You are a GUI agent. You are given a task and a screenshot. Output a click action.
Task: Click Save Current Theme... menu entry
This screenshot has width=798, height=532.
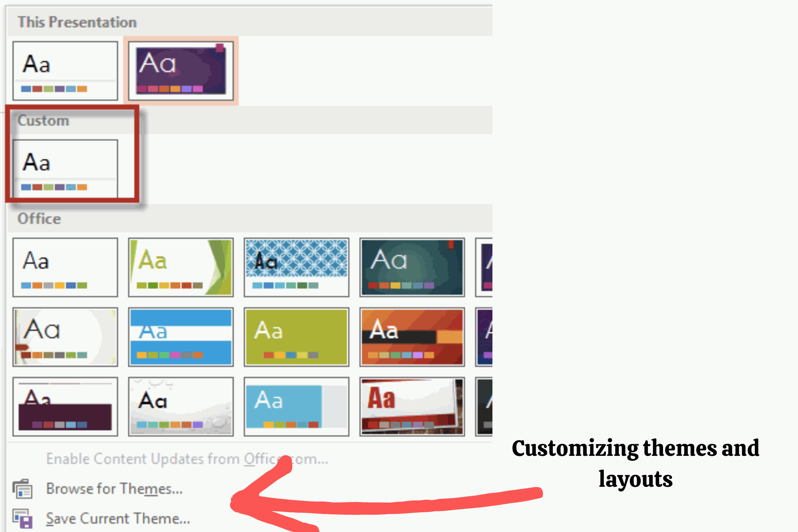118,519
